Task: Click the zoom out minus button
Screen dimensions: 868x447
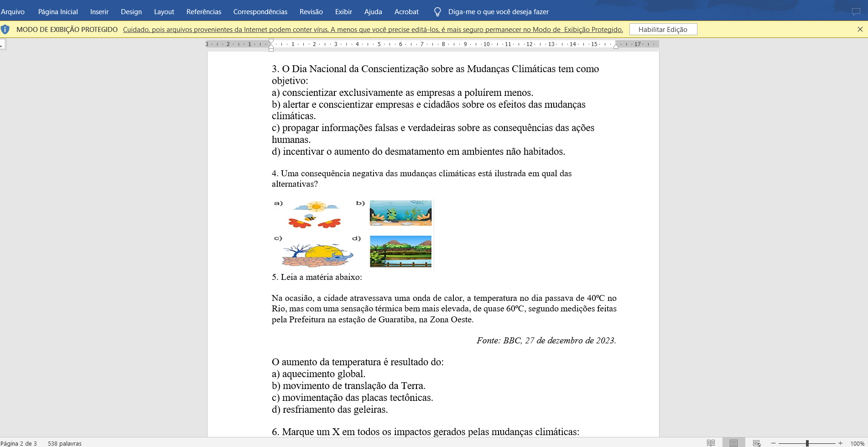Action: (773, 443)
